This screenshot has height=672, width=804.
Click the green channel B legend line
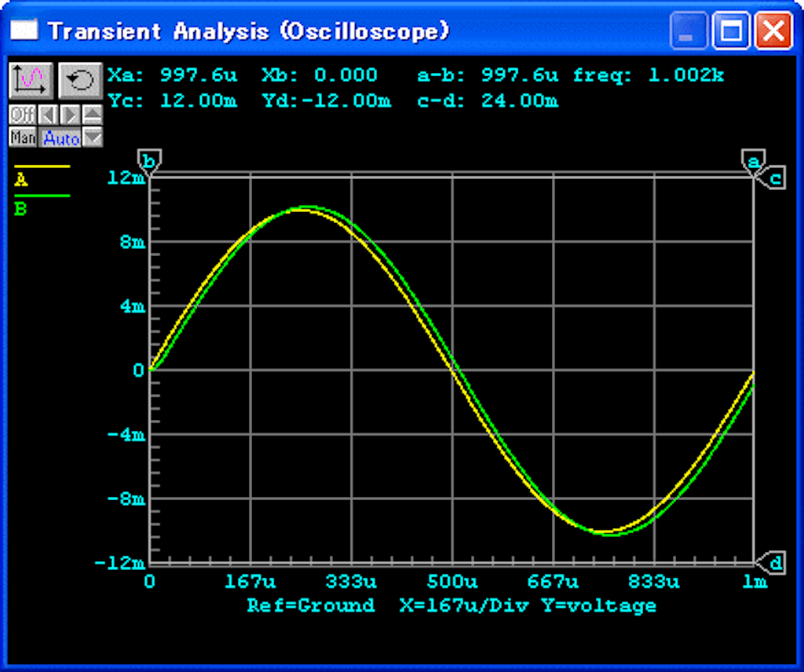tap(42, 195)
